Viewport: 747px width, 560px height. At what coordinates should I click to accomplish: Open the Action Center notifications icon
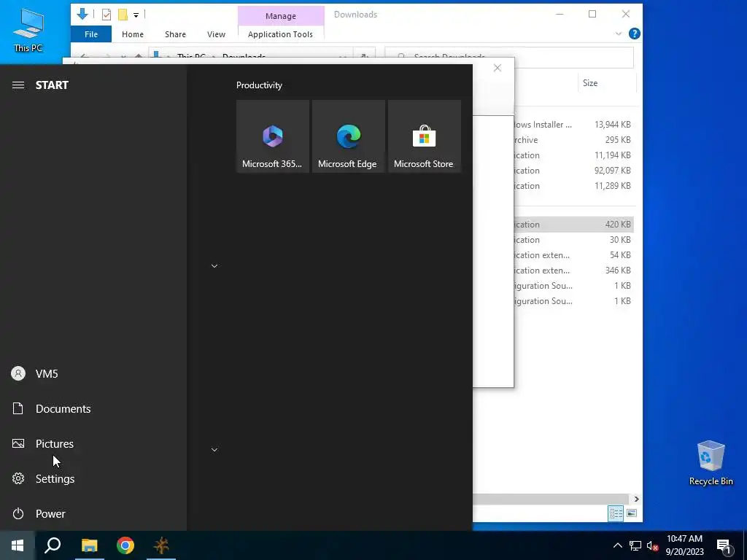pos(724,546)
